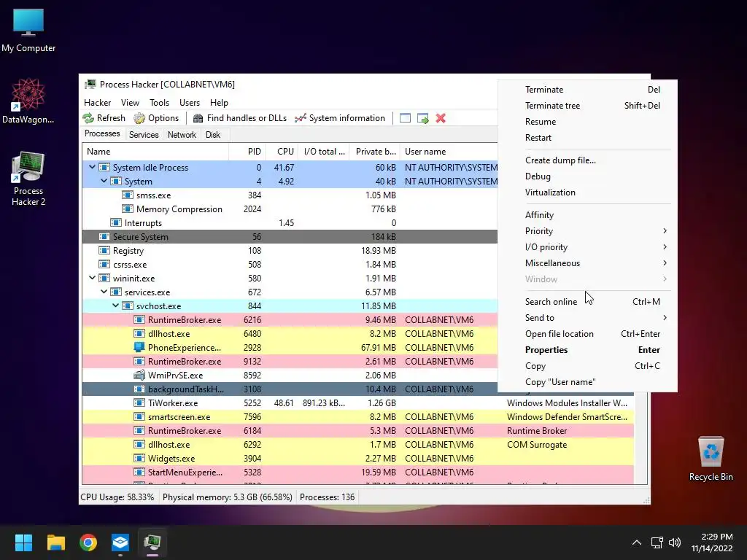The height and width of the screenshot is (560, 747).
Task: Select the Widgets.exe process row
Action: (x=357, y=459)
